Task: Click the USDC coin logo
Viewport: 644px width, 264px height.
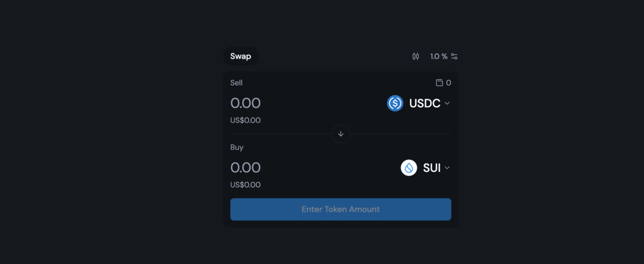Action: (395, 103)
